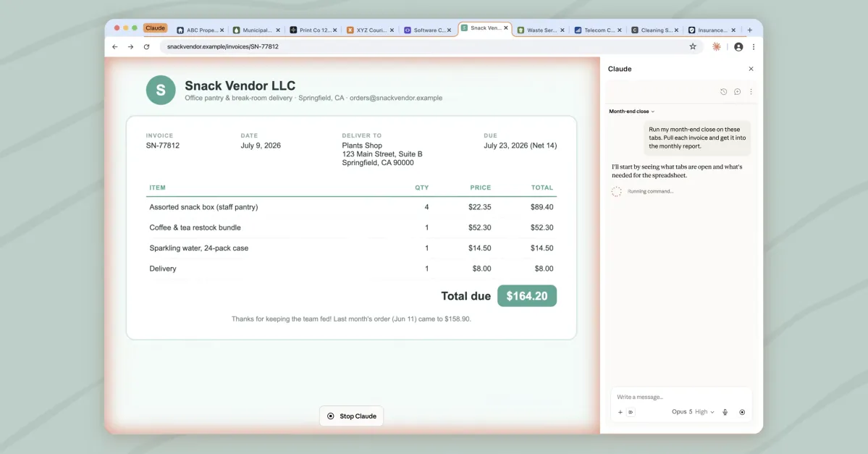Click the Plants Shop deliver-to name
The image size is (868, 454).
362,146
